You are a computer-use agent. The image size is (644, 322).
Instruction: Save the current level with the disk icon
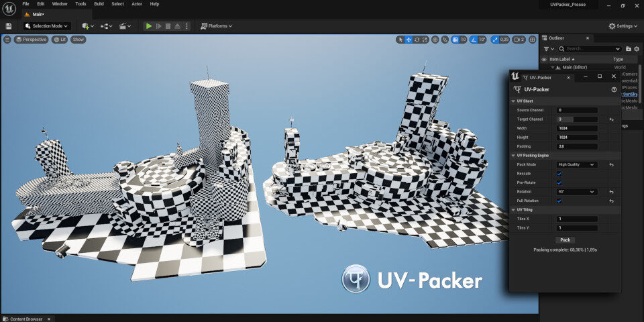click(9, 26)
